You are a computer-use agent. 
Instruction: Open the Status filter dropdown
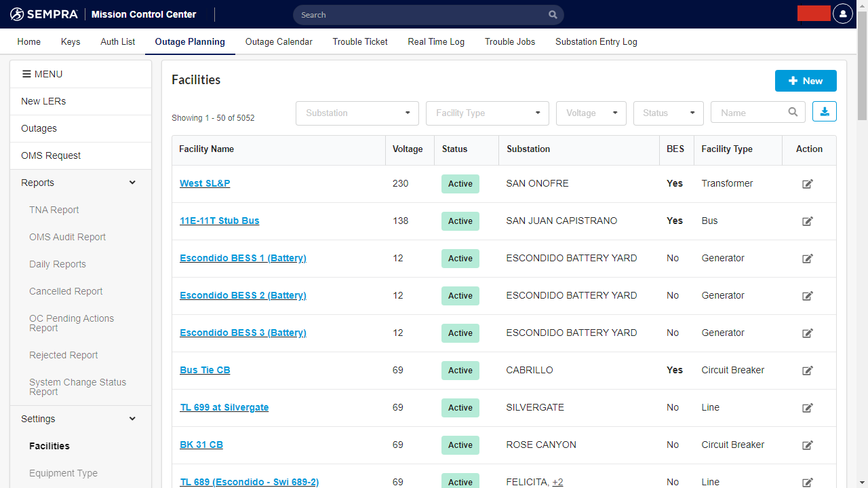(x=668, y=113)
